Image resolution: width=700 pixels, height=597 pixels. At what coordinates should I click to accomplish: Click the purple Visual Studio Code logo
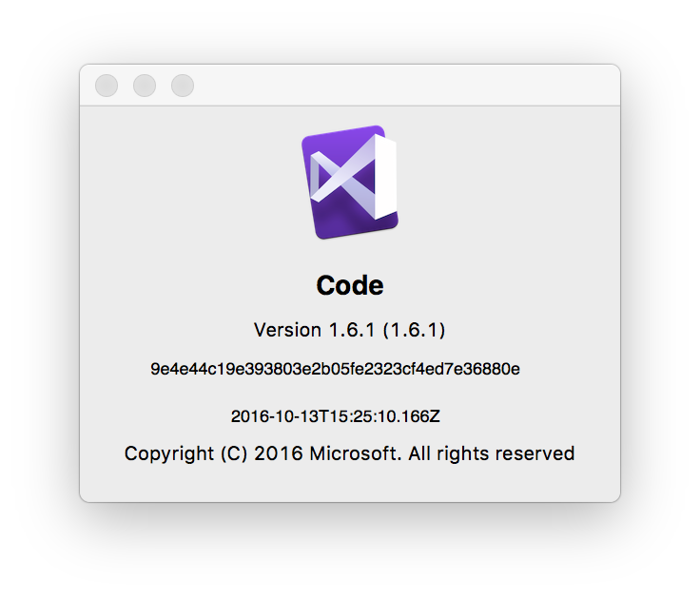point(350,182)
